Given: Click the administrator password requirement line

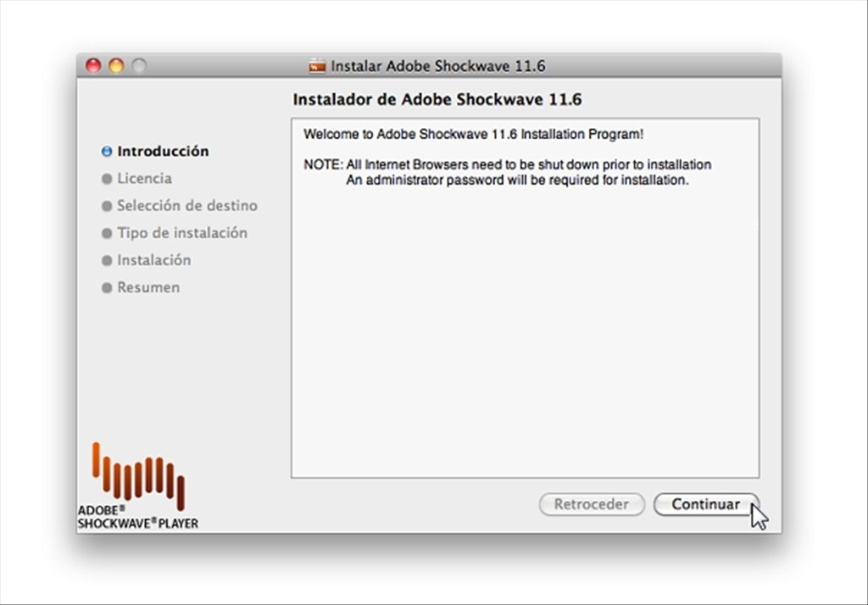Looking at the screenshot, I should [x=517, y=180].
